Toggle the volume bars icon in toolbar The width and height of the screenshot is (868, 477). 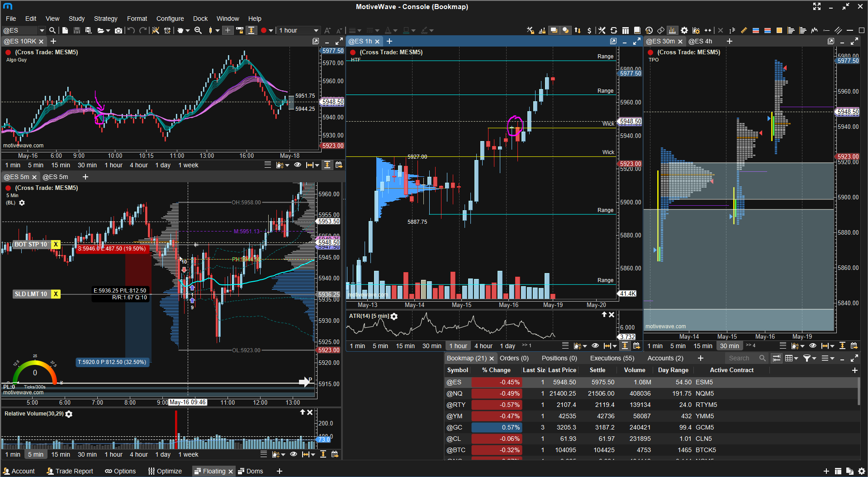pos(673,30)
